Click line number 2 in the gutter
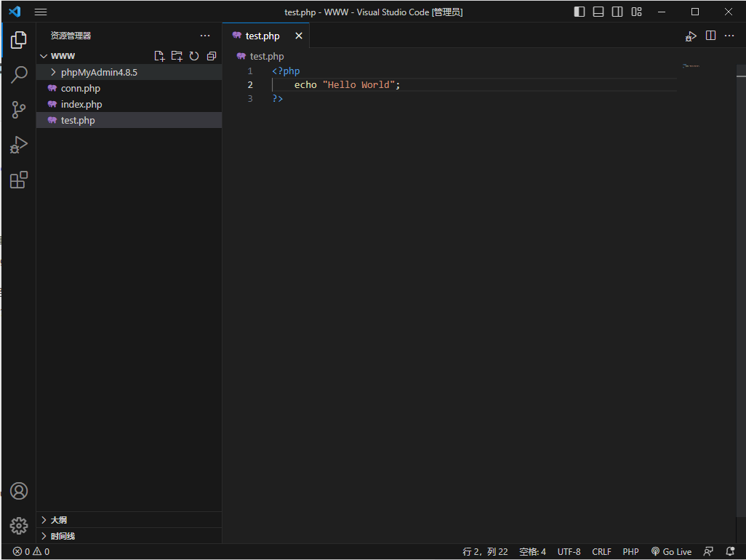Screen dimensions: 746x560 pyautogui.click(x=250, y=84)
